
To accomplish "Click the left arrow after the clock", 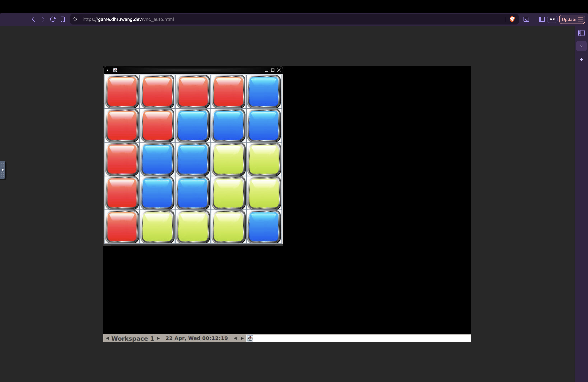I will [x=235, y=338].
